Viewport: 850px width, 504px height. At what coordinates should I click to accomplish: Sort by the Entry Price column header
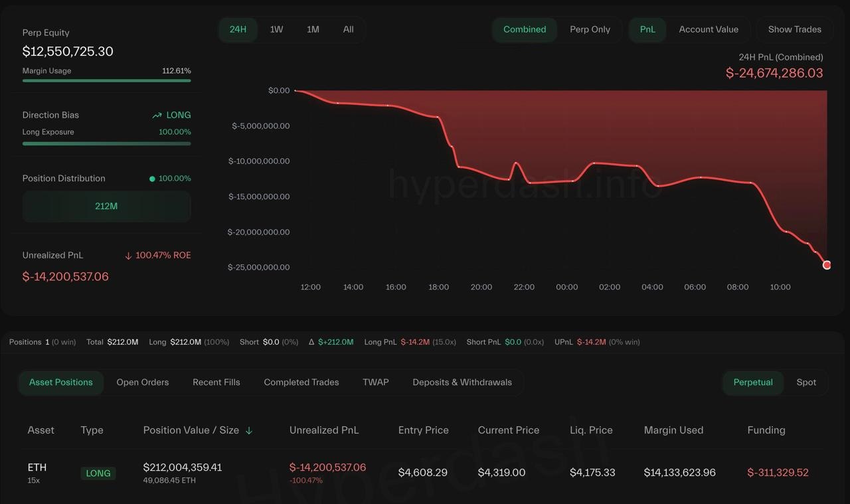(x=424, y=430)
